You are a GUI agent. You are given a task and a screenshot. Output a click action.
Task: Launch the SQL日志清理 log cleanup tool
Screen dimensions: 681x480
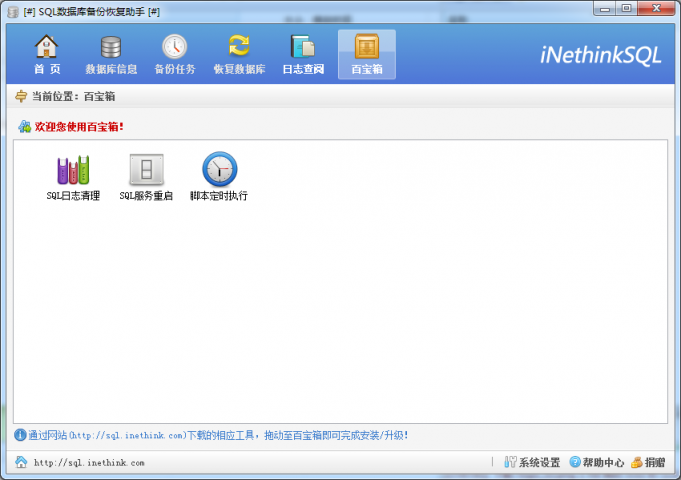tap(73, 178)
